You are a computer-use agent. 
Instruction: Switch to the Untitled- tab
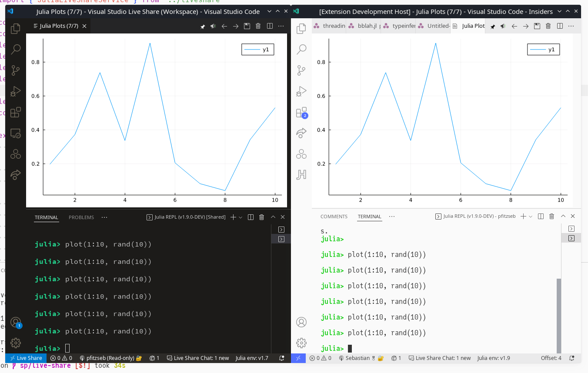click(434, 26)
